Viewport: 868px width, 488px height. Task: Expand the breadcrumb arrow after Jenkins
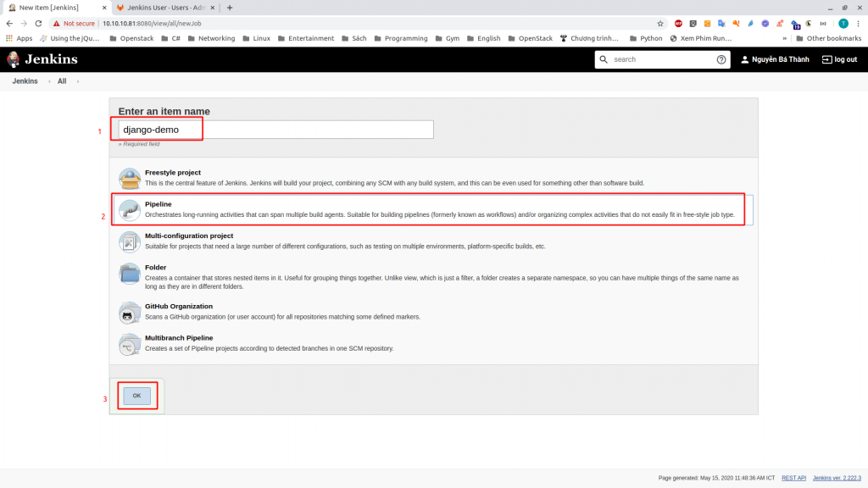[x=49, y=81]
